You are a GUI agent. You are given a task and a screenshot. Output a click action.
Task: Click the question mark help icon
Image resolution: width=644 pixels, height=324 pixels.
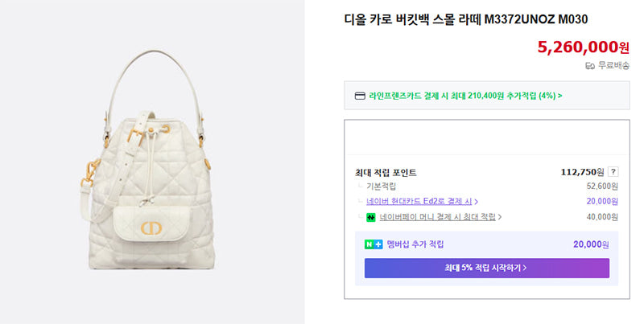[613, 172]
